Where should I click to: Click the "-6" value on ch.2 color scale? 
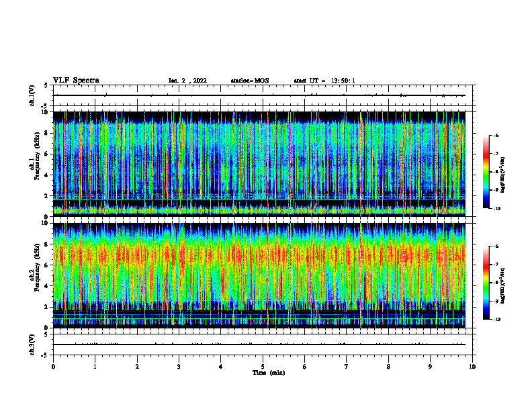[x=496, y=246]
